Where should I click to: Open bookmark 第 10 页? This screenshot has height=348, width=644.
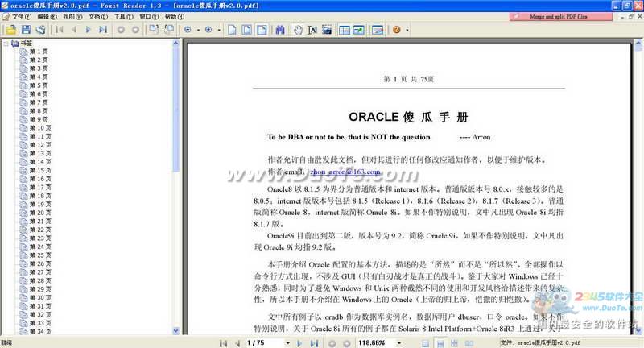pos(39,128)
